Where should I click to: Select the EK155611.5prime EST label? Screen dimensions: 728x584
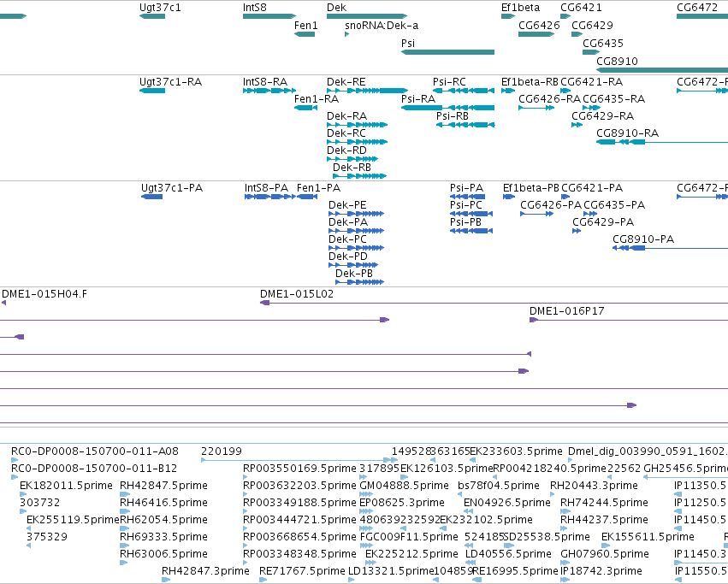(648, 537)
